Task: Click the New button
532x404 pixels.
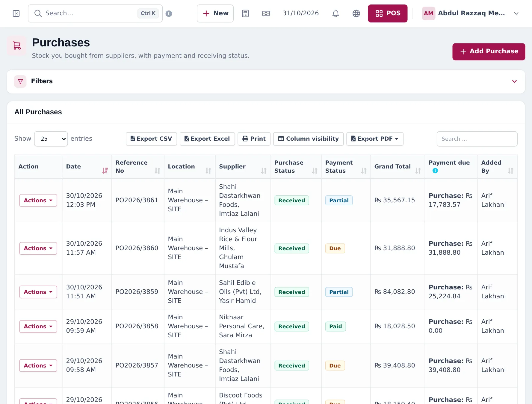Action: pos(215,13)
